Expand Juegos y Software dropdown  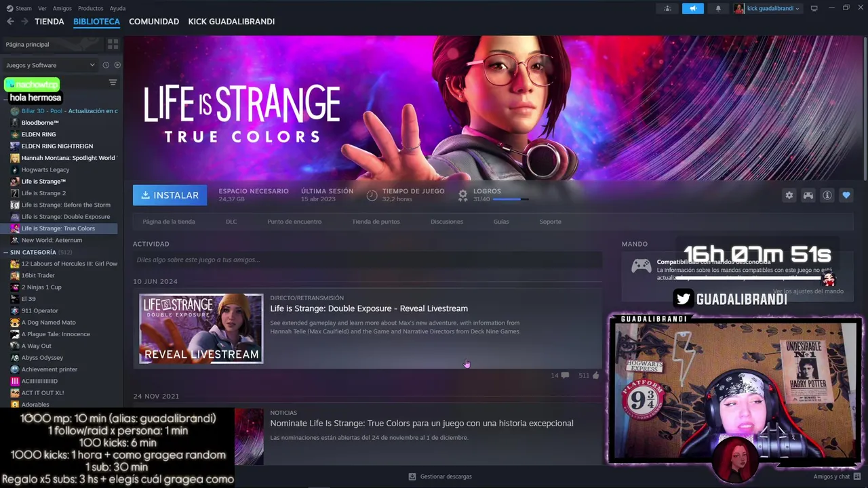point(51,65)
